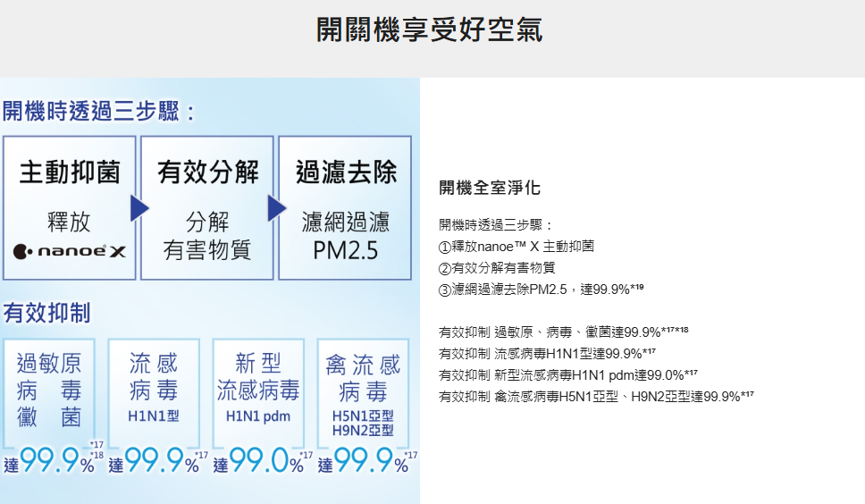Click the blue arrow after 主動抑菌 box
The image size is (865, 504).
click(x=139, y=209)
